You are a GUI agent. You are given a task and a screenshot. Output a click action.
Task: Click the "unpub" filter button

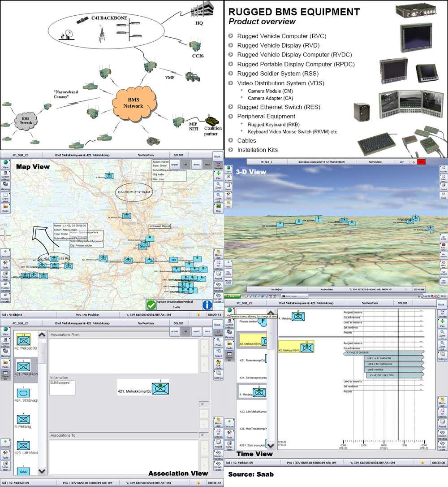tap(175, 165)
